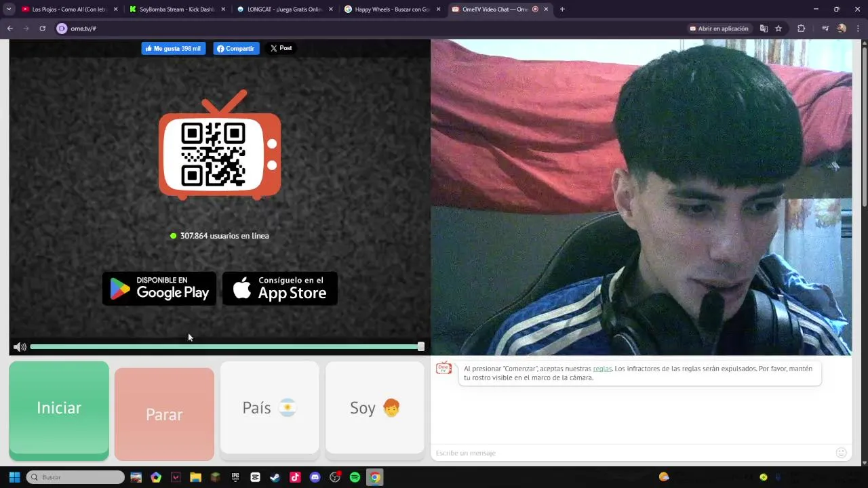
Task: Open Epic Games launcher from taskbar
Action: click(x=235, y=477)
